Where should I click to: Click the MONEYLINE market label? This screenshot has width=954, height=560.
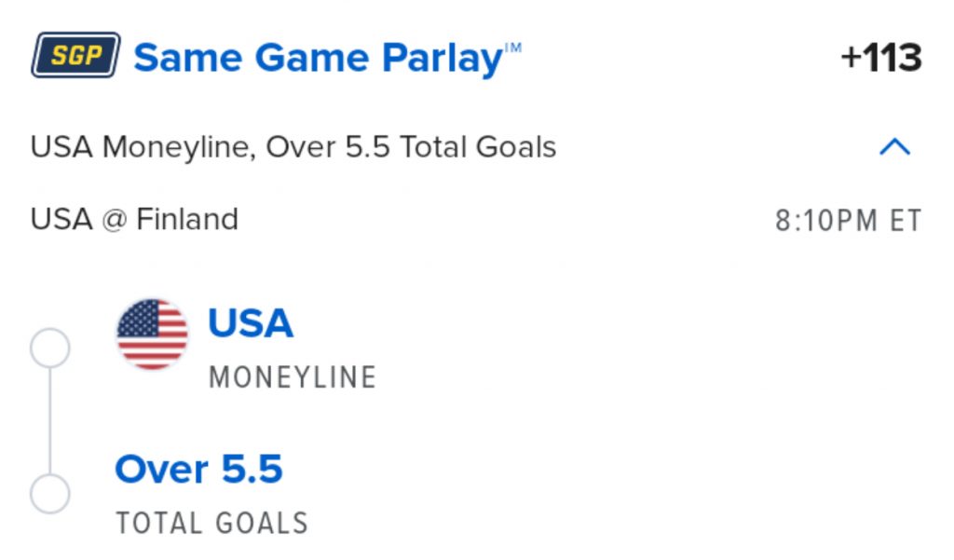coord(293,377)
